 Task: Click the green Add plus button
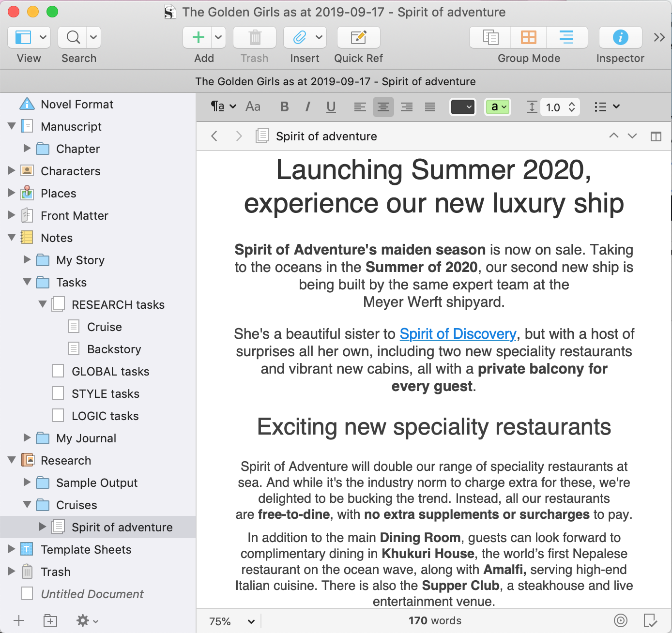click(x=199, y=37)
